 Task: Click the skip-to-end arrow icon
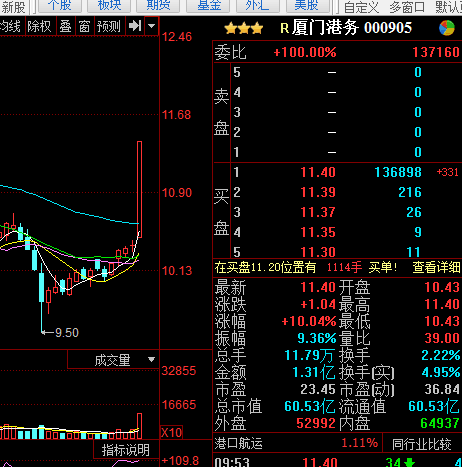pyautogui.click(x=135, y=26)
